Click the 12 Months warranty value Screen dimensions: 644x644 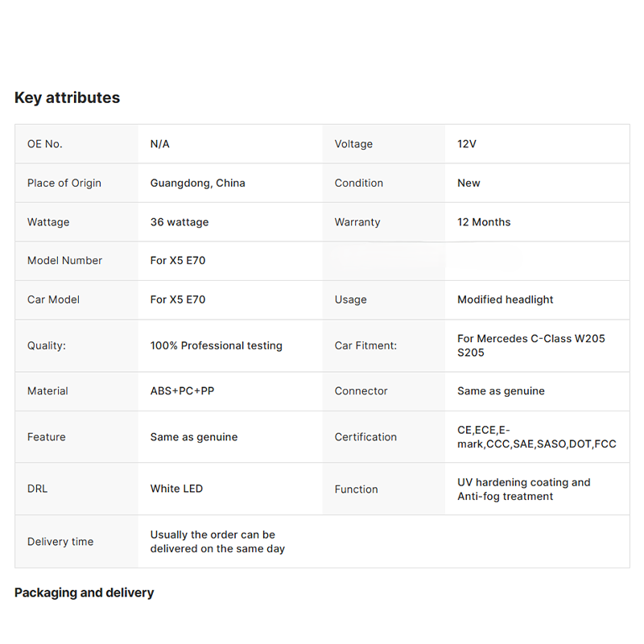coord(484,222)
